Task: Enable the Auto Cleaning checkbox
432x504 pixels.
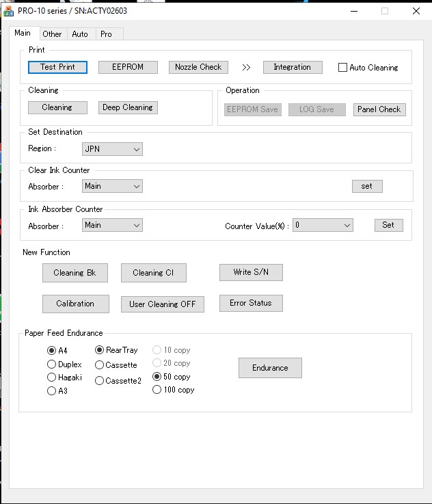Action: 343,68
